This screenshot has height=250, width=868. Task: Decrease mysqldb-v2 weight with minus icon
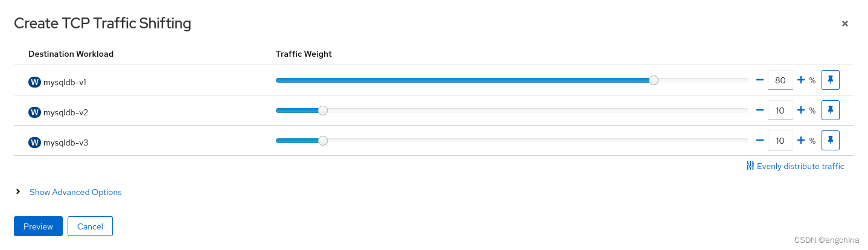click(x=760, y=110)
